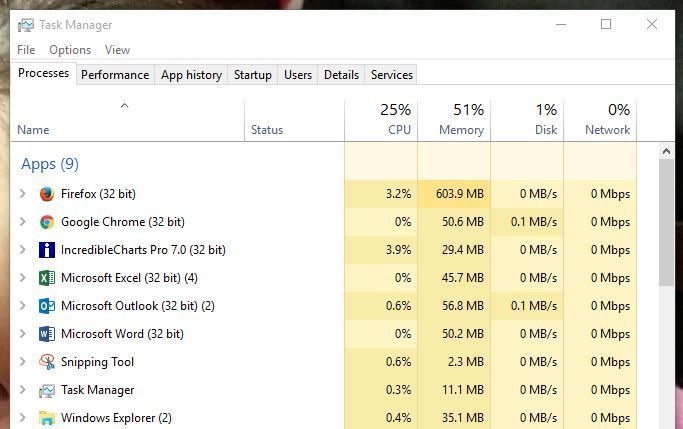
Task: Switch to the Performance tab
Action: (115, 75)
